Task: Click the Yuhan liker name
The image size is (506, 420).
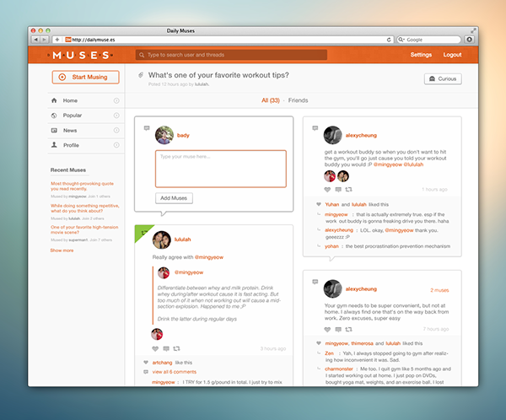Action: pyautogui.click(x=332, y=204)
